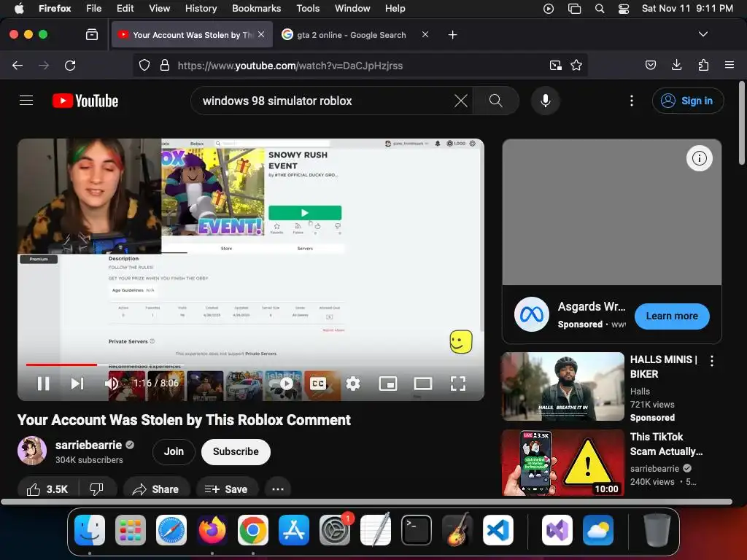
Task: Start voice search with microphone
Action: click(546, 101)
